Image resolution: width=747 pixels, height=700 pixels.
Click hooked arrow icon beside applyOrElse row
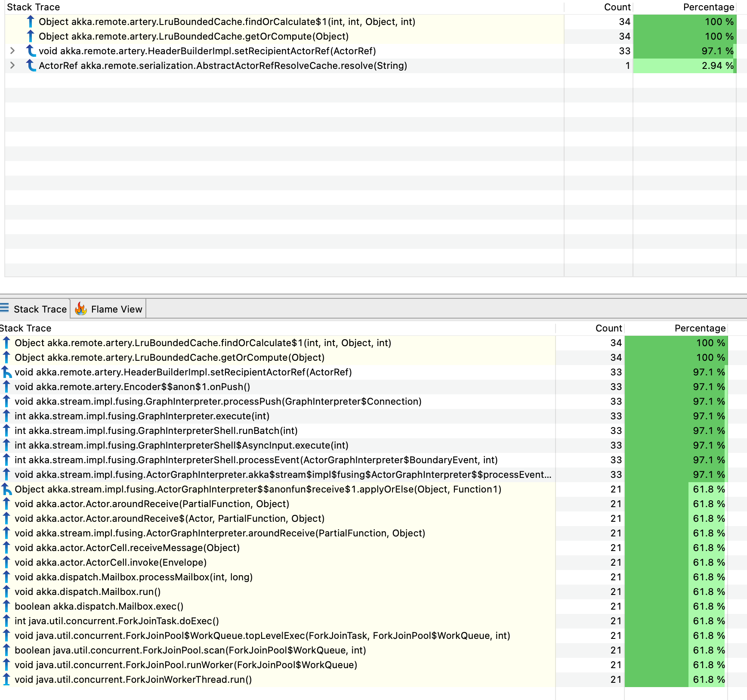pyautogui.click(x=6, y=489)
